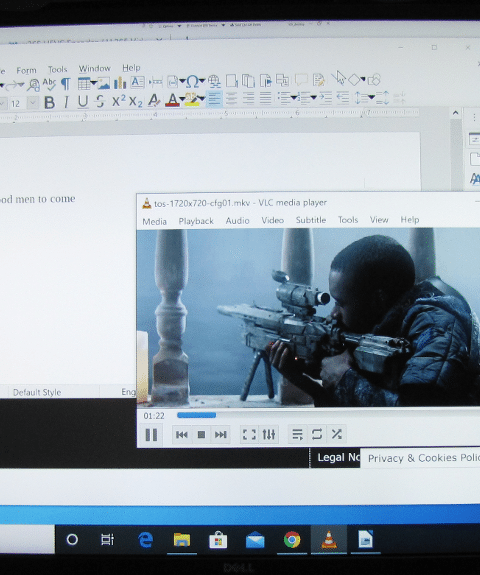480x575 pixels.
Task: Open the Audio menu in VLC
Action: coord(238,220)
